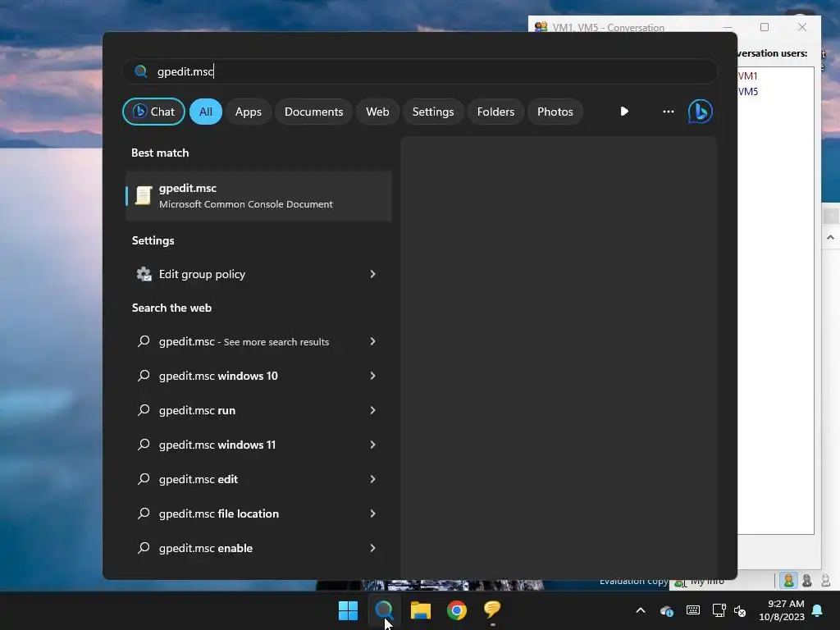
Task: Launch Google Chrome from the taskbar
Action: [x=457, y=610]
